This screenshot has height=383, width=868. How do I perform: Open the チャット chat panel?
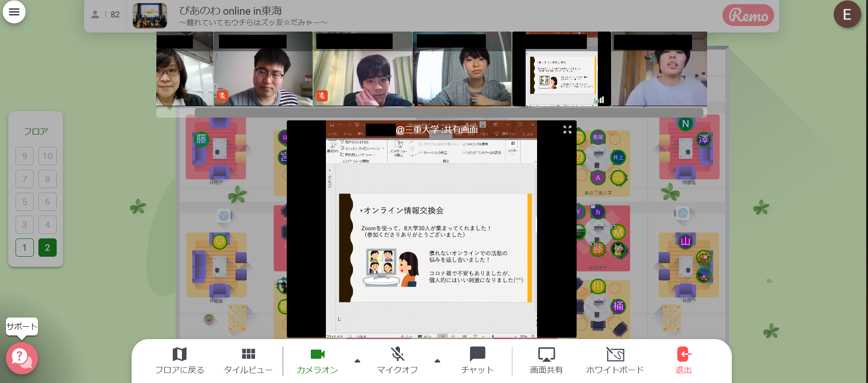(477, 361)
